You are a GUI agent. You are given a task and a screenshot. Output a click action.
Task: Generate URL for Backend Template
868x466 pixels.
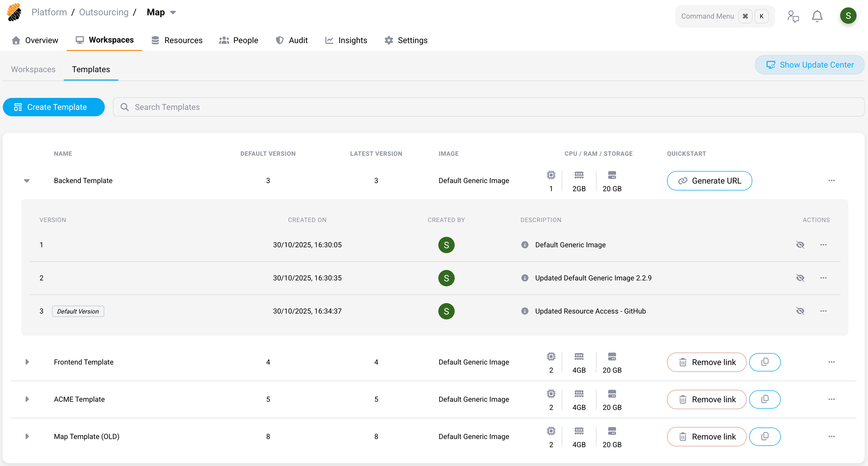coord(709,181)
